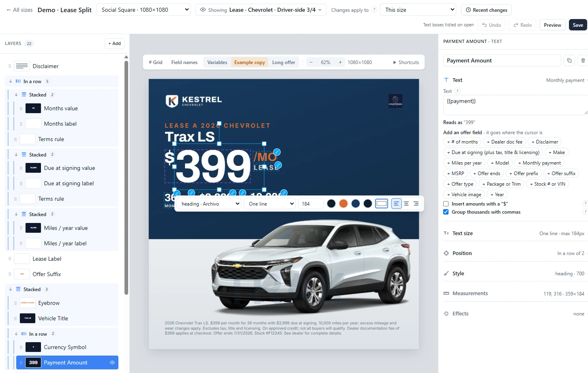Add a new layer
Image resolution: width=588 pixels, height=373 pixels.
tap(114, 43)
